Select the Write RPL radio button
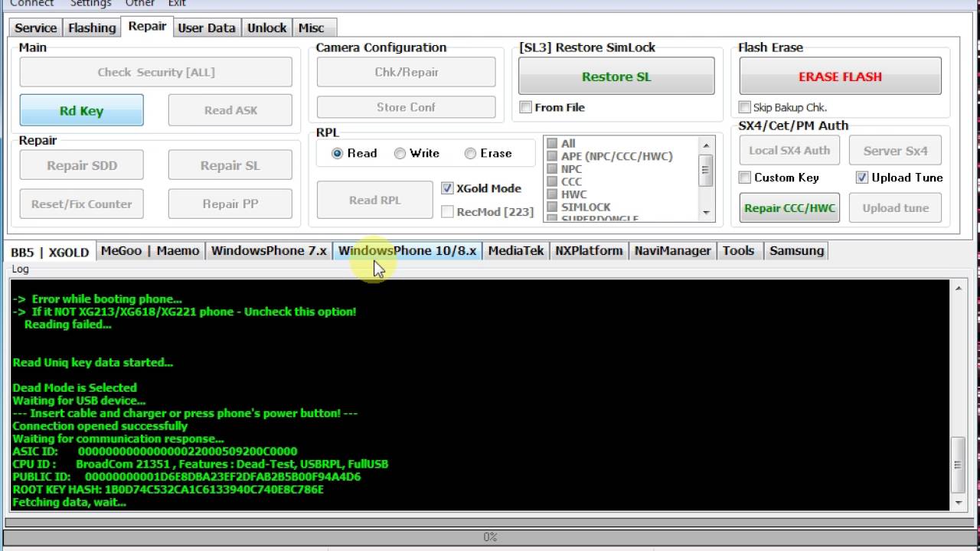This screenshot has width=980, height=551. click(x=400, y=153)
